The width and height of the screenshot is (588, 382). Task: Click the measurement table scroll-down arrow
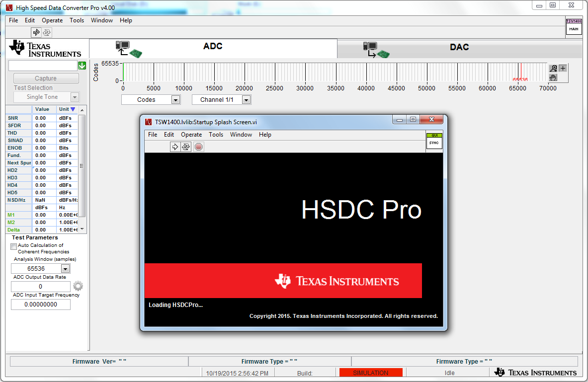coord(82,229)
